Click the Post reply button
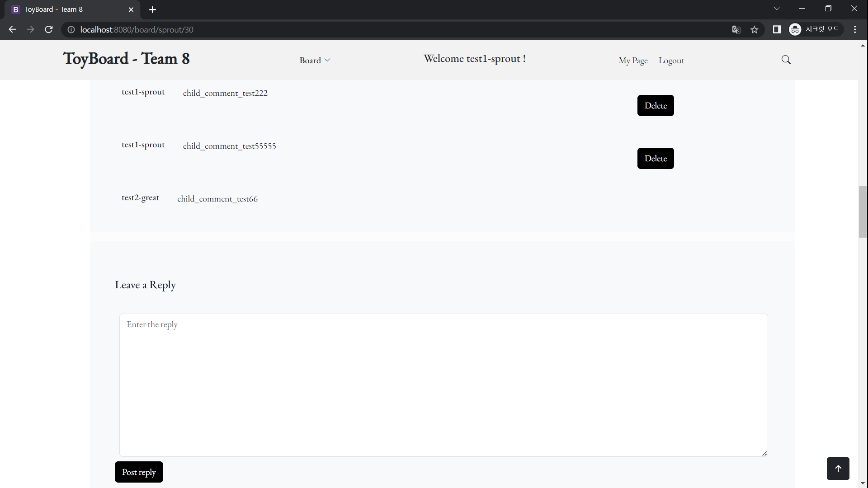Image resolution: width=868 pixels, height=488 pixels. pyautogui.click(x=139, y=472)
